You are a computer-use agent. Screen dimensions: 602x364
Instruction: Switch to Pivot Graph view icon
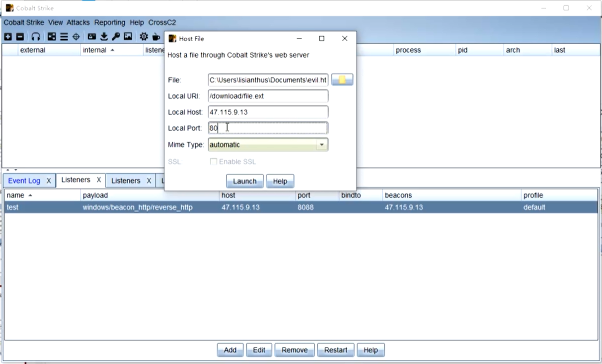[x=52, y=37]
